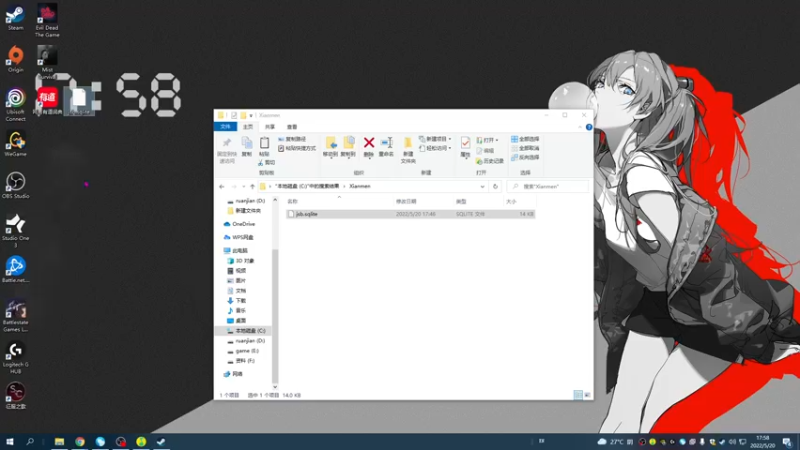
Task: Select WPS网盘 in navigation pane
Action: pos(243,237)
